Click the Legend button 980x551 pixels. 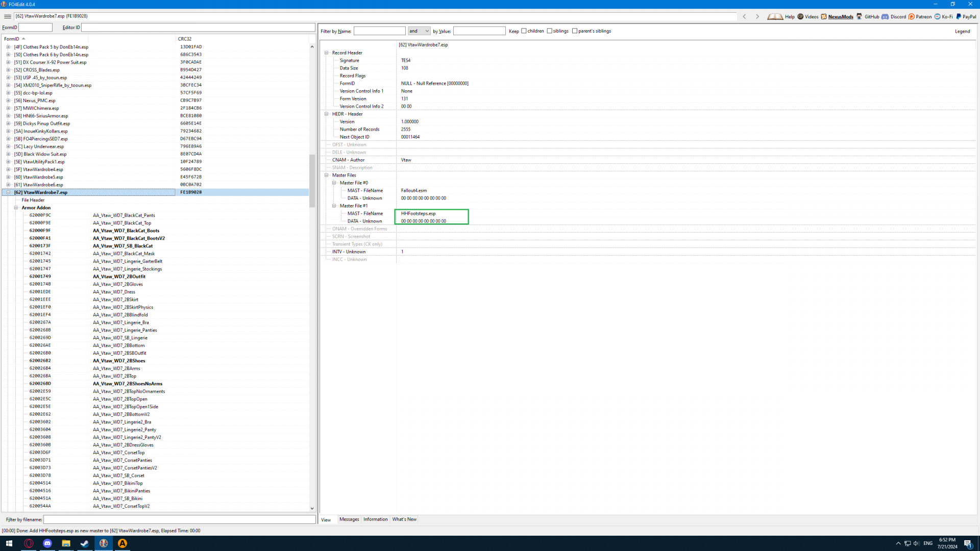(962, 31)
